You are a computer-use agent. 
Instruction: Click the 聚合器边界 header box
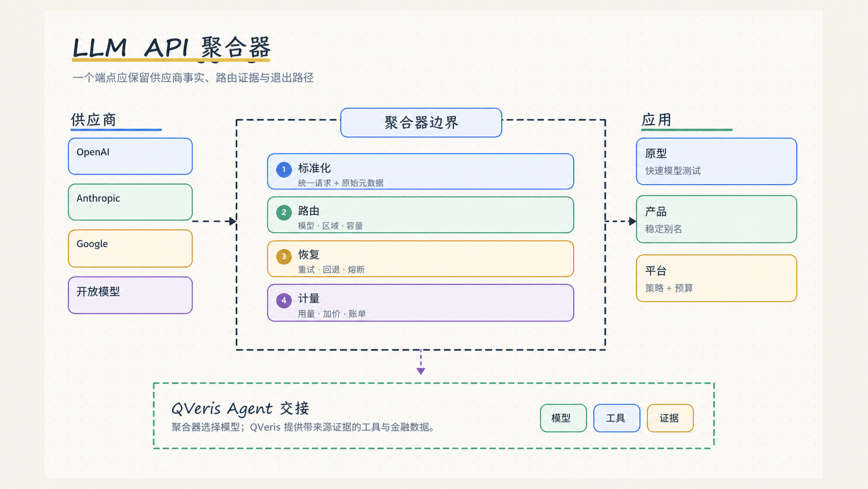[421, 123]
